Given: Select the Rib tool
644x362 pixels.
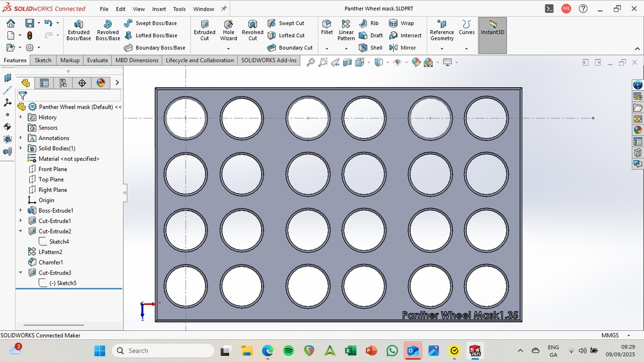Looking at the screenshot, I should tap(369, 23).
